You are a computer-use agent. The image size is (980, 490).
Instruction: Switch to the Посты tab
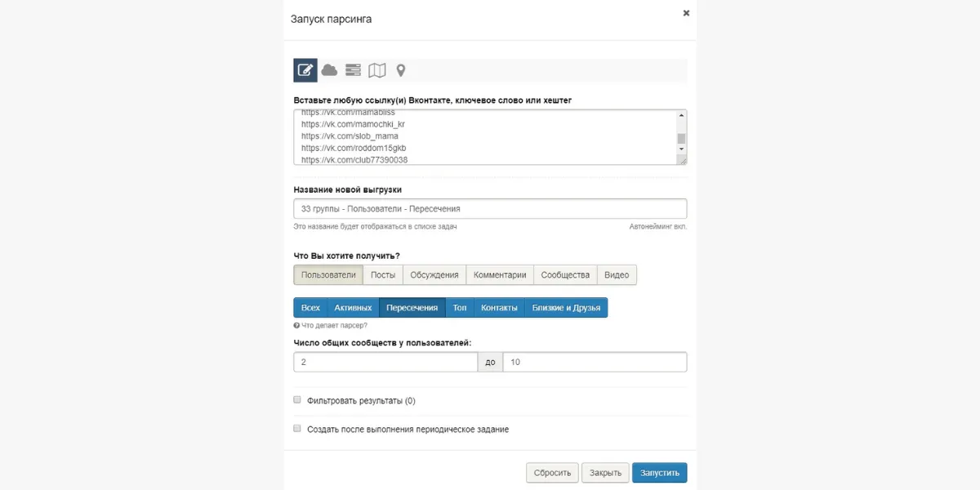[383, 275]
